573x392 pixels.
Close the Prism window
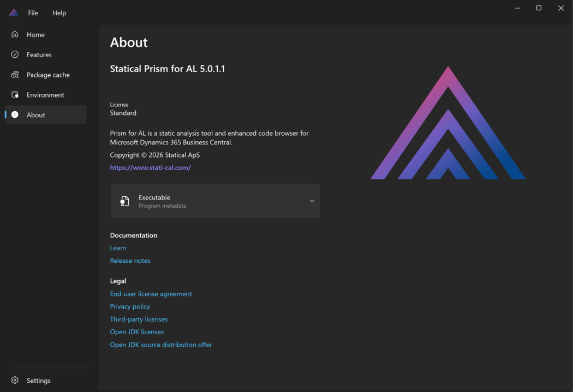coord(561,8)
